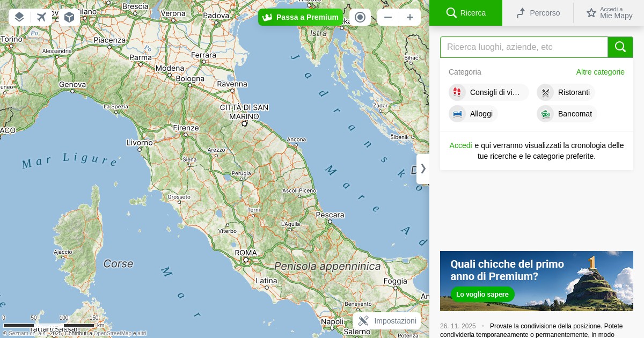This screenshot has width=644, height=338.
Task: Click the airplane aerial view icon
Action: [41, 17]
